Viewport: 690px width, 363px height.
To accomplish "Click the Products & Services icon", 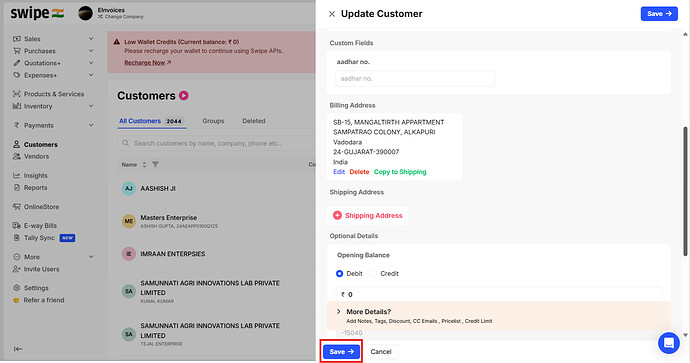I will point(17,94).
